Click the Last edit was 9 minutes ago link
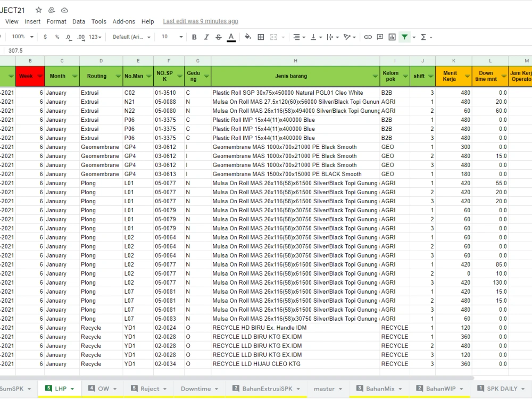Image resolution: width=532 pixels, height=399 pixels. point(199,21)
